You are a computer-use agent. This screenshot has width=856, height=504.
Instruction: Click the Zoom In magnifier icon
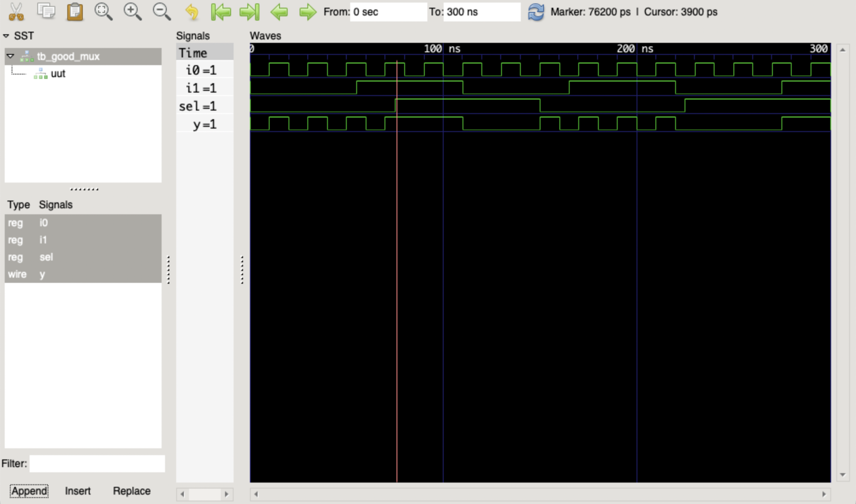pyautogui.click(x=132, y=12)
